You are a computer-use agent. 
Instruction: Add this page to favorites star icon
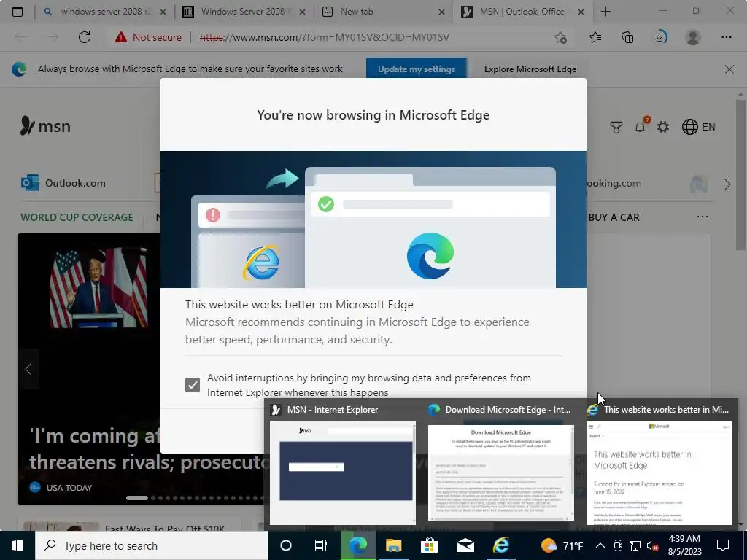(x=561, y=37)
